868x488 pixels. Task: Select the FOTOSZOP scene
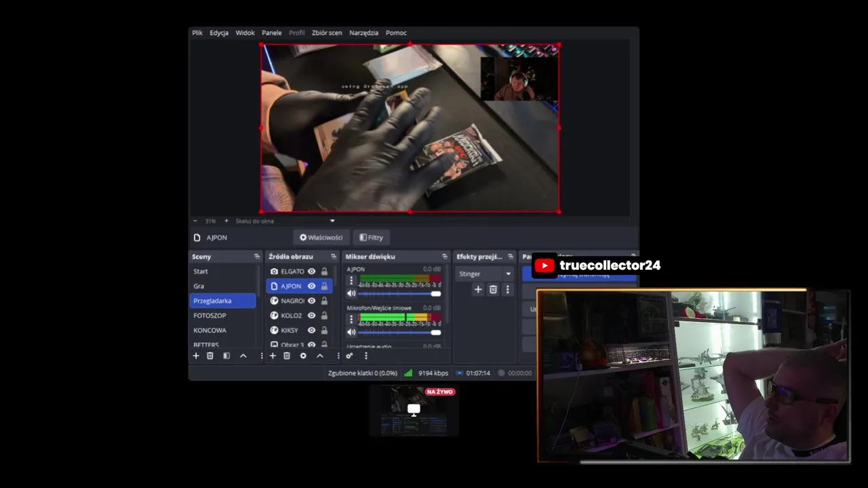223,315
